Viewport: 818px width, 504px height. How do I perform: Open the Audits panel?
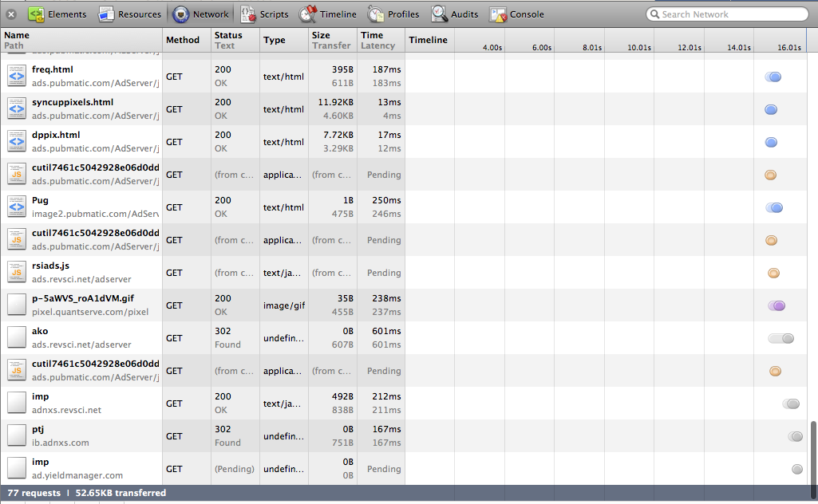454,14
